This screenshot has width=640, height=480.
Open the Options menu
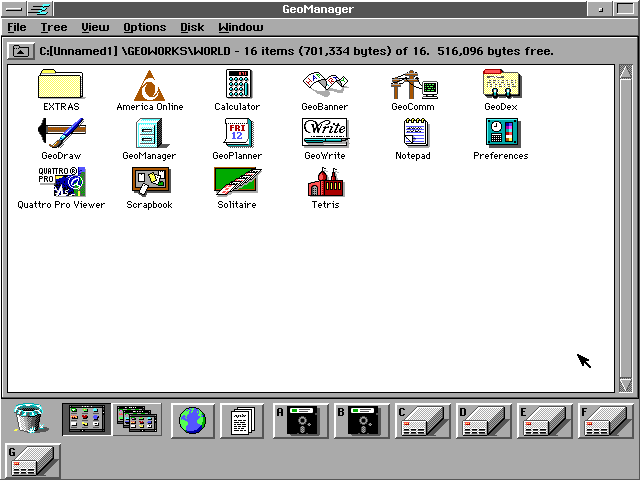pos(144,27)
